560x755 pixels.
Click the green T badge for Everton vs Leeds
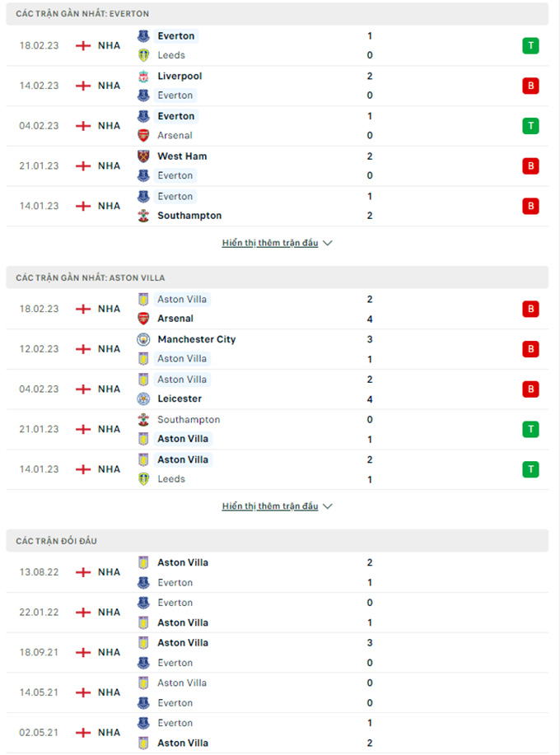point(530,46)
